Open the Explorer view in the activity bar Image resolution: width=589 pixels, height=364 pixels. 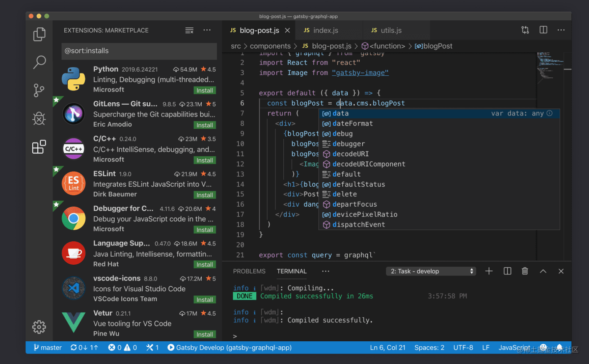coord(39,34)
